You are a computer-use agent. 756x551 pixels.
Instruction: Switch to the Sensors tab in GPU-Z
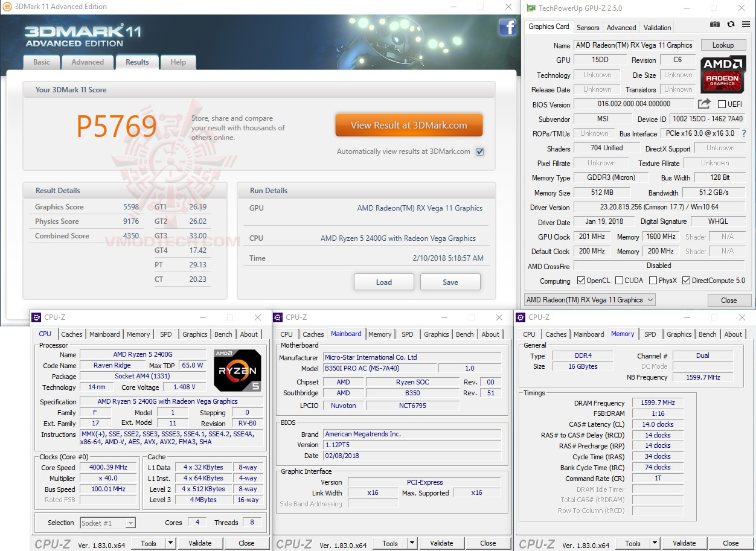pyautogui.click(x=588, y=27)
